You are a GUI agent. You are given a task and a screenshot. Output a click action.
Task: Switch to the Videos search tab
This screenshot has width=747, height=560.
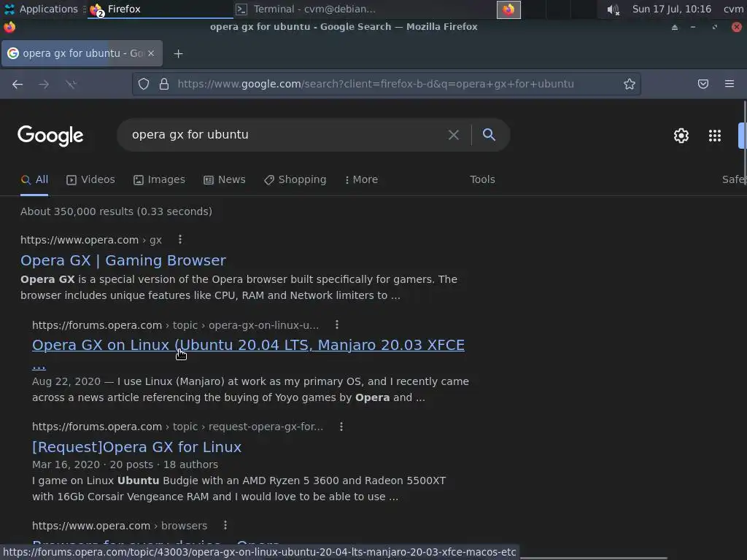tap(90, 180)
